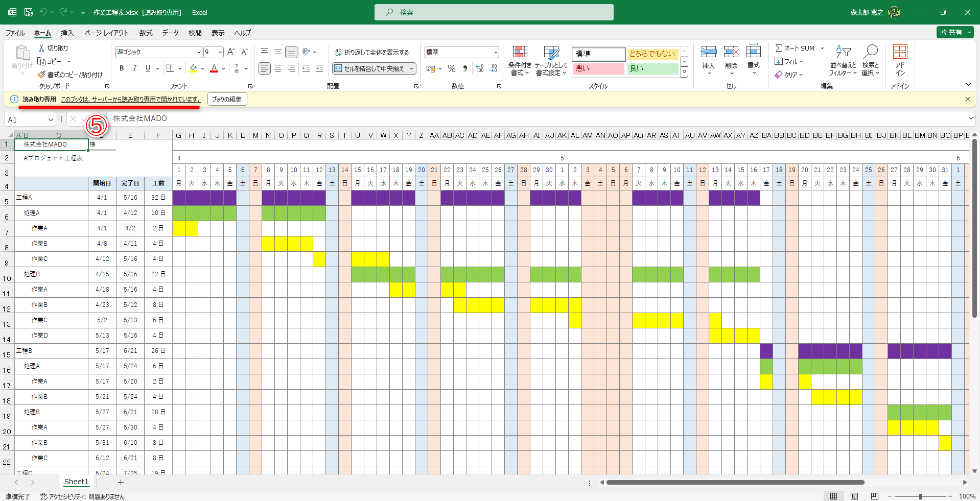Click the Borders icon in Font group
The height and width of the screenshot is (501, 980).
[x=171, y=68]
